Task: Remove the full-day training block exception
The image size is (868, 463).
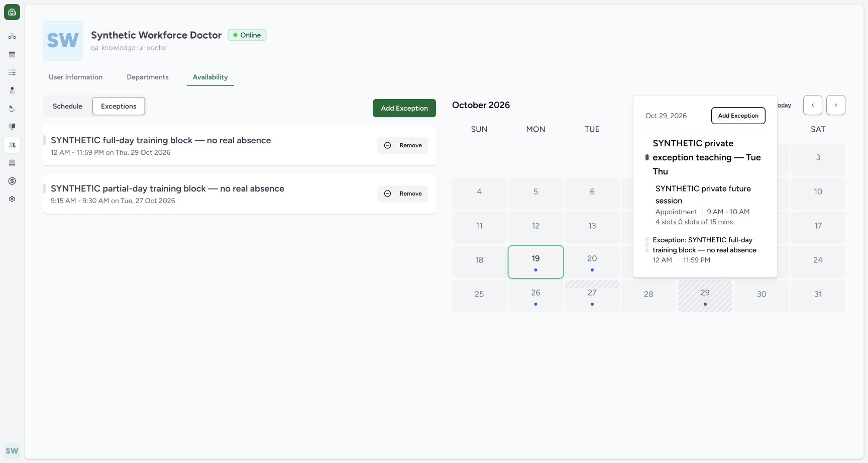Action: (403, 145)
